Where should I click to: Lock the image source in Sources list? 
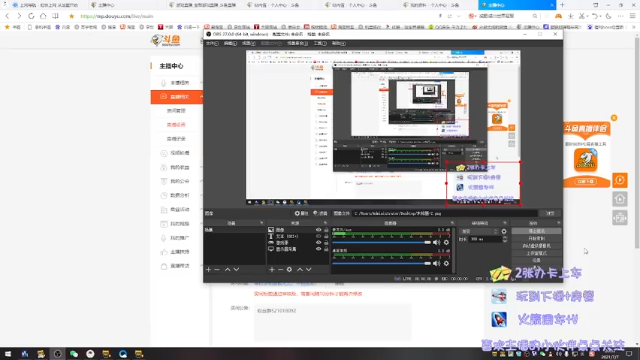(326, 230)
